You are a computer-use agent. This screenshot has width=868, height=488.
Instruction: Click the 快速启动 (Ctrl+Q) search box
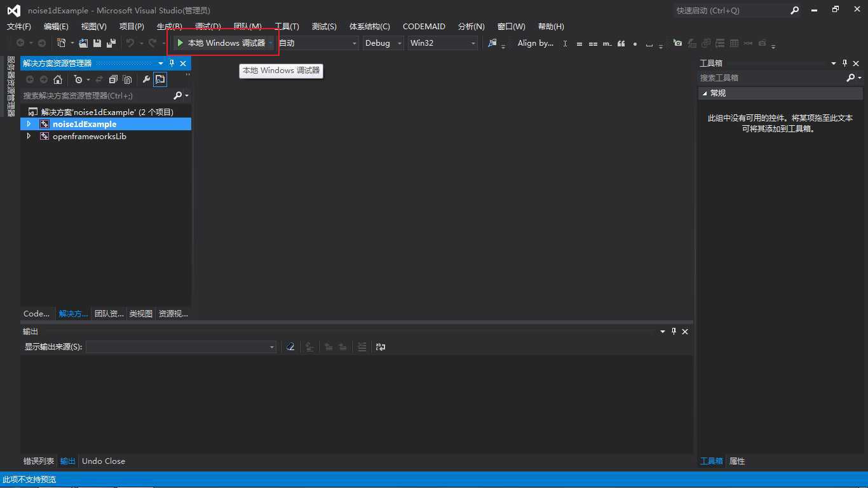(731, 10)
